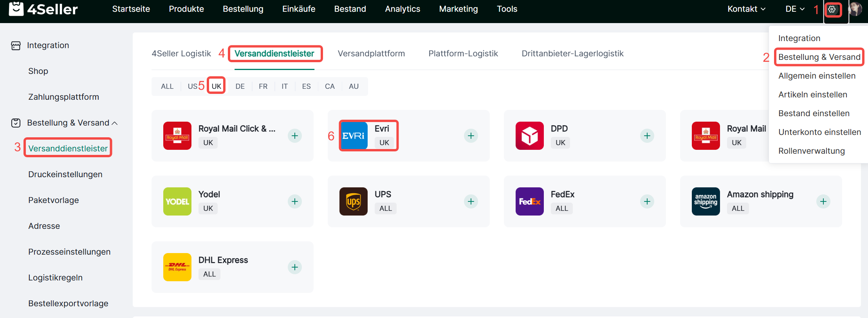Filter carriers by DE country
868x318 pixels.
click(x=240, y=86)
